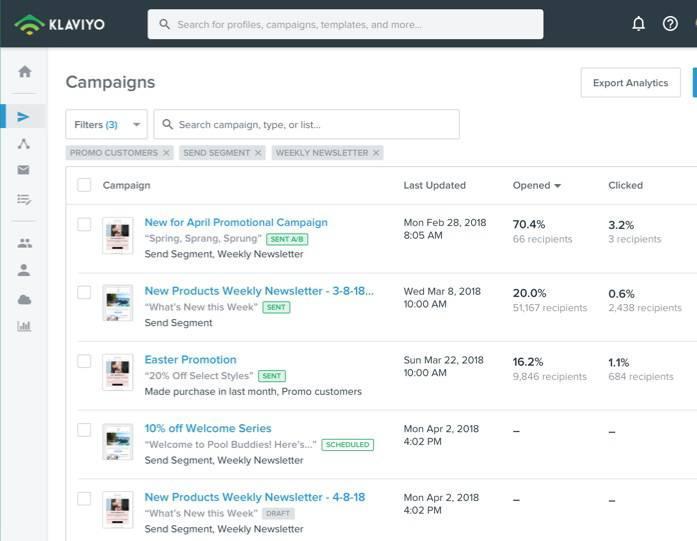Sort by the Opened column arrow

(557, 186)
